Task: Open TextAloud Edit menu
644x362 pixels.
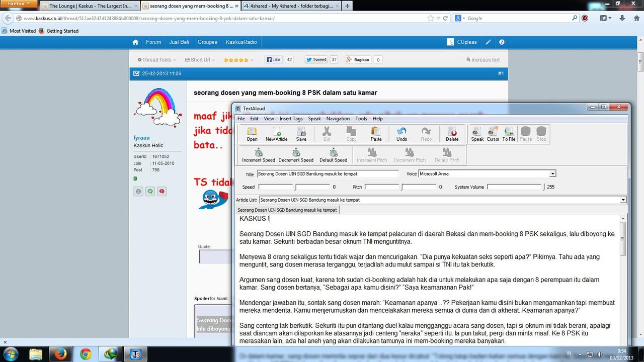Action: pos(255,119)
